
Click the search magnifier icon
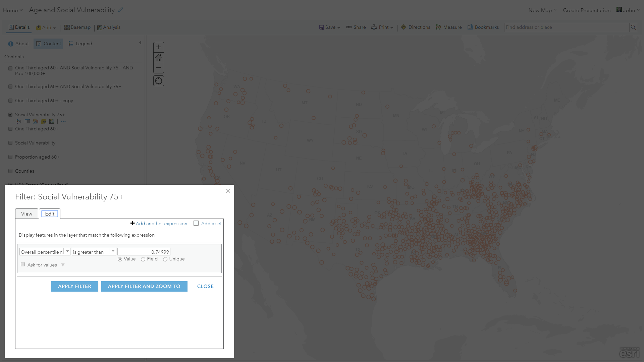click(633, 27)
